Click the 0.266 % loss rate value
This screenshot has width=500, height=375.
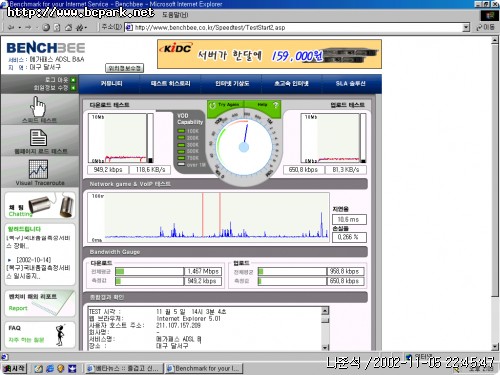click(x=349, y=237)
